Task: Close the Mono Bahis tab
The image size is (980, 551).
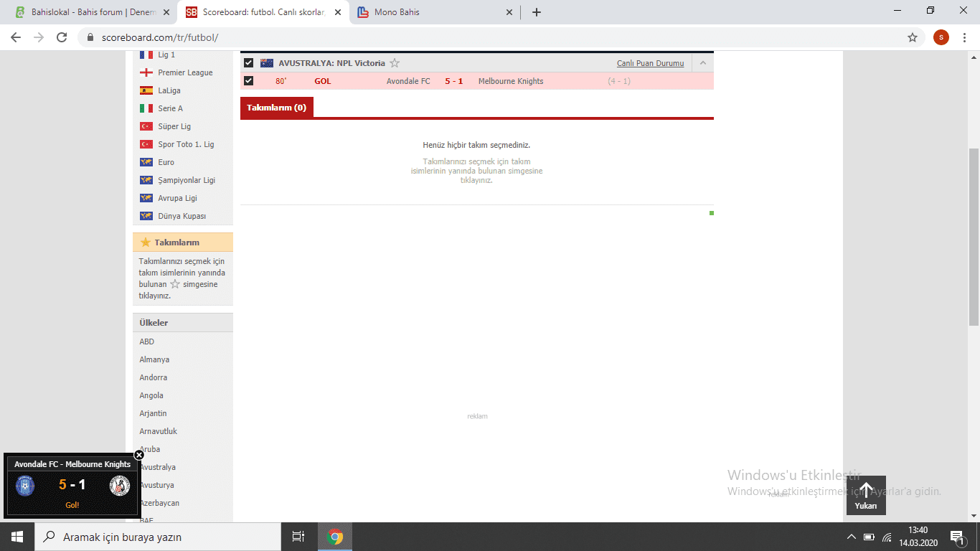Action: 509,12
